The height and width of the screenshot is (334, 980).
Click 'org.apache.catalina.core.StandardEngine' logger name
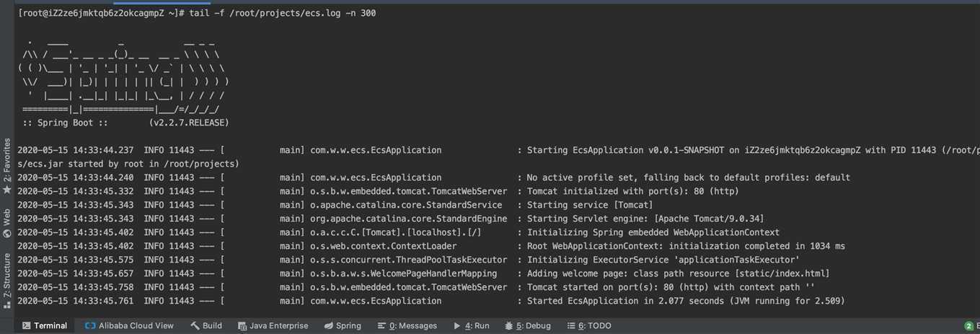coord(409,219)
